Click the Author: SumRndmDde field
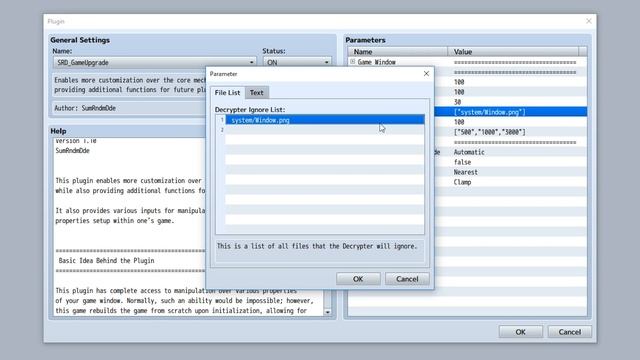This screenshot has width=640, height=360. coord(130,108)
